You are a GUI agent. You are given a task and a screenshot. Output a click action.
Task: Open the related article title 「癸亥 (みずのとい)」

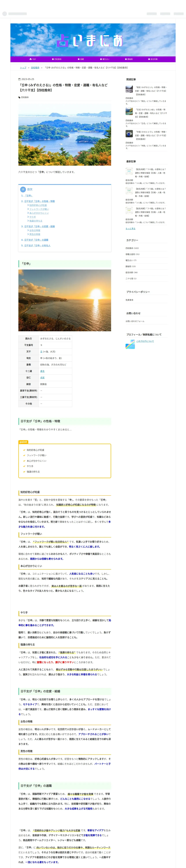tap(151, 91)
